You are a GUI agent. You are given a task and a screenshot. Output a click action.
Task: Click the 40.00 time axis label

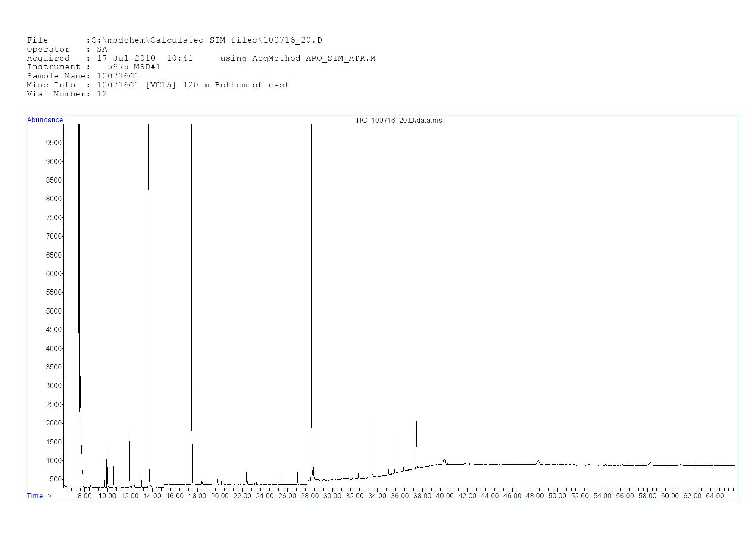[x=444, y=496]
